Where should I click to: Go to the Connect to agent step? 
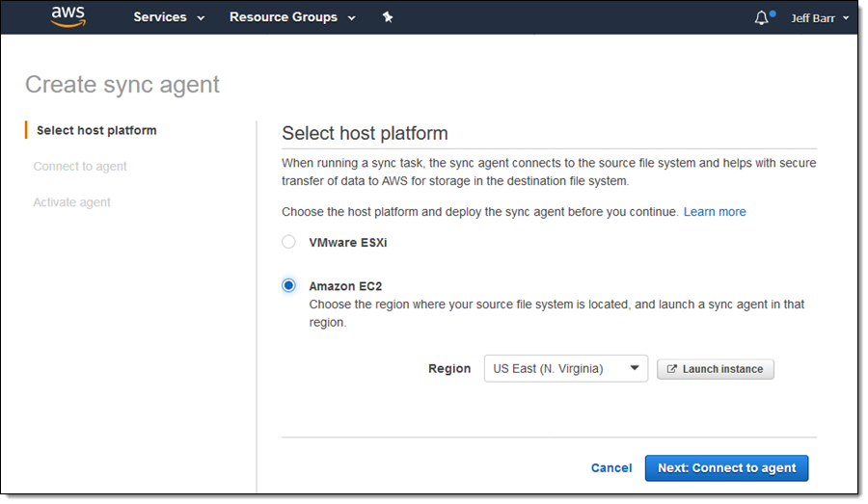pos(80,167)
